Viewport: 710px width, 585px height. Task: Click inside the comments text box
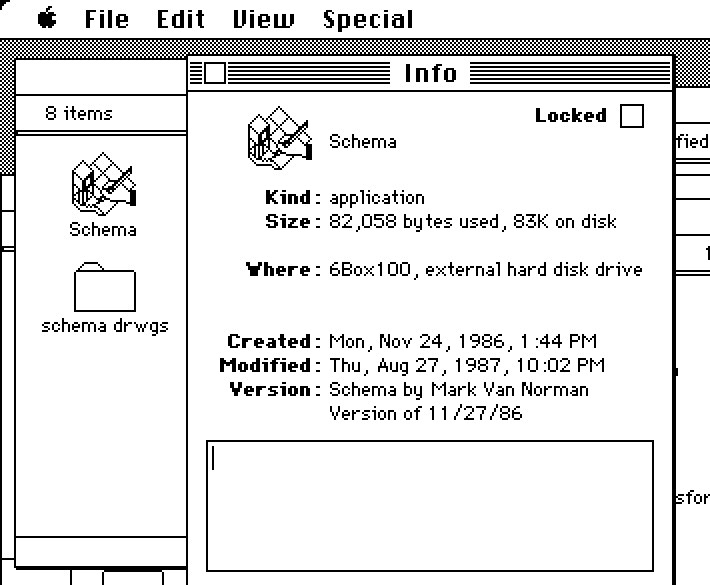tap(430, 506)
